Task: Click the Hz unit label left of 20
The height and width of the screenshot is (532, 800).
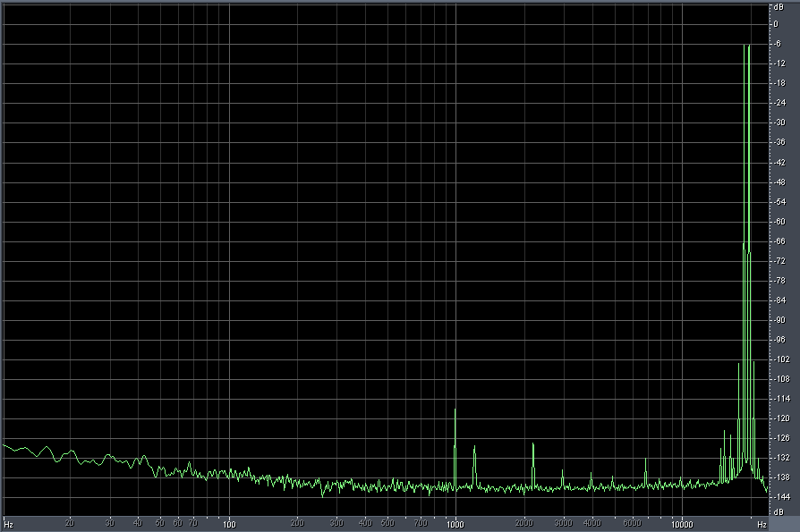Action: pyautogui.click(x=8, y=524)
